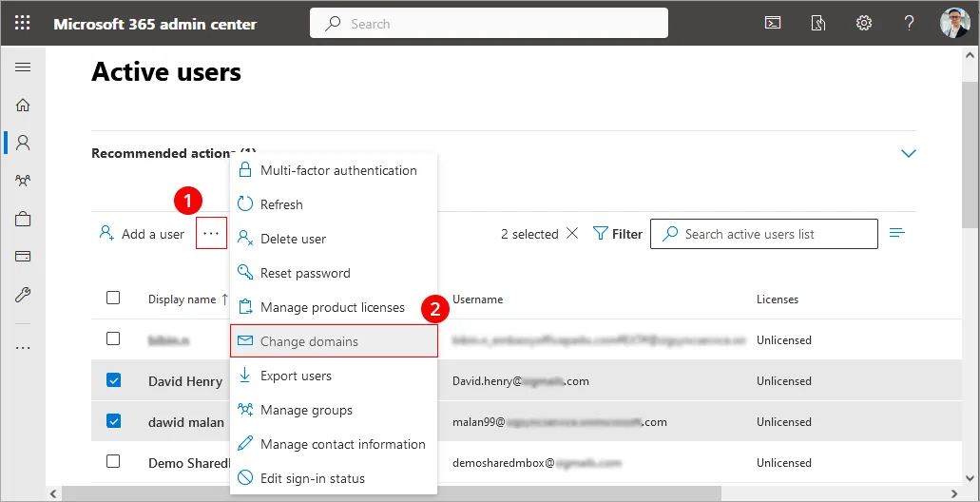The image size is (980, 502).
Task: Click the Search active users list field
Action: (763, 234)
